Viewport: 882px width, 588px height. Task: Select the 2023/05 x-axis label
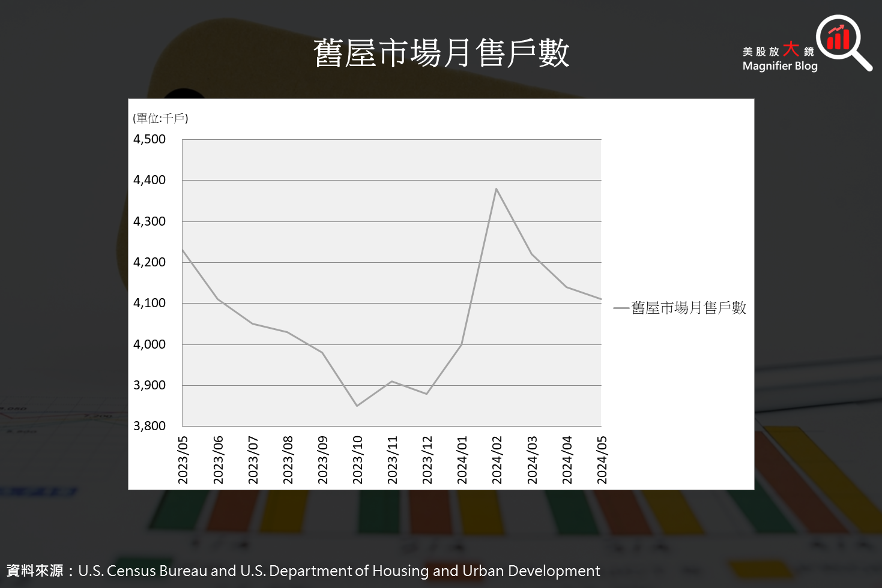pos(183,460)
